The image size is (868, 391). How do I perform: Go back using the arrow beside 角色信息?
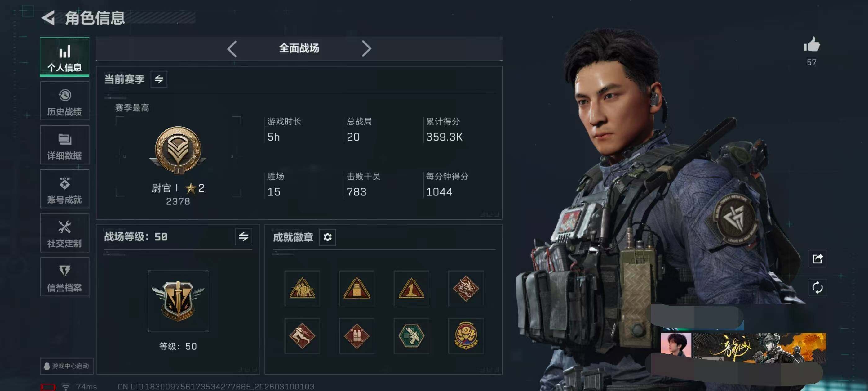point(48,18)
